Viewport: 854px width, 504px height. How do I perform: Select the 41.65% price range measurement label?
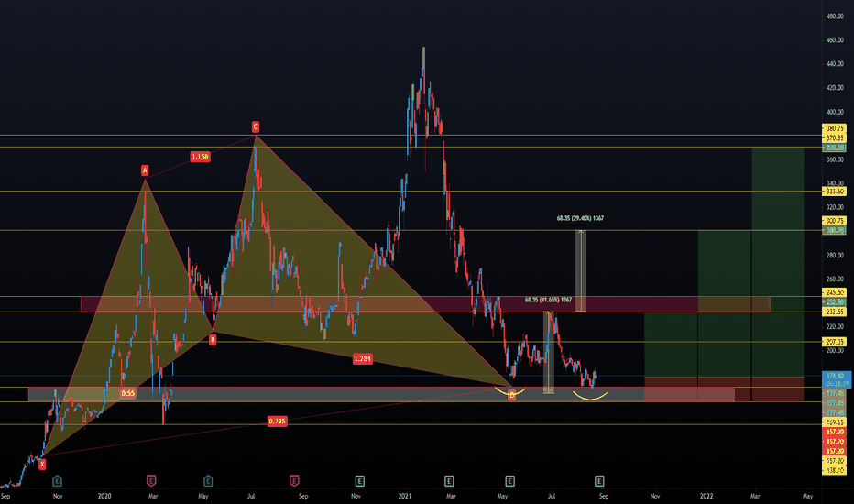coord(548,300)
